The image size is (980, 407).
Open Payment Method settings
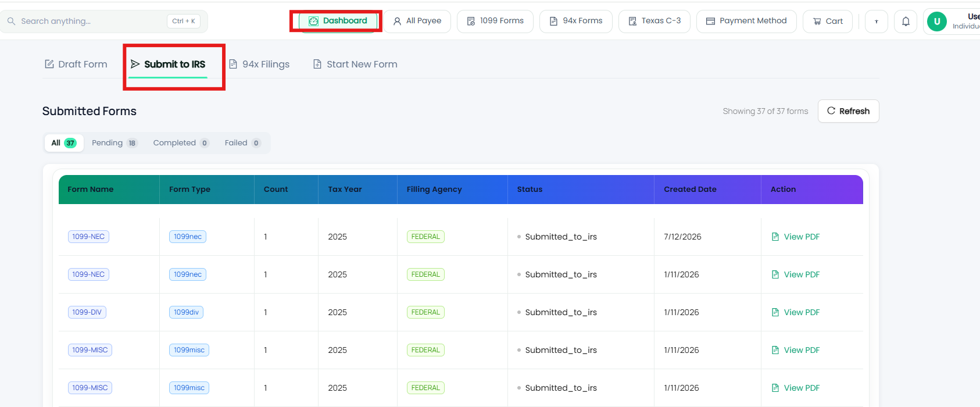coord(746,21)
